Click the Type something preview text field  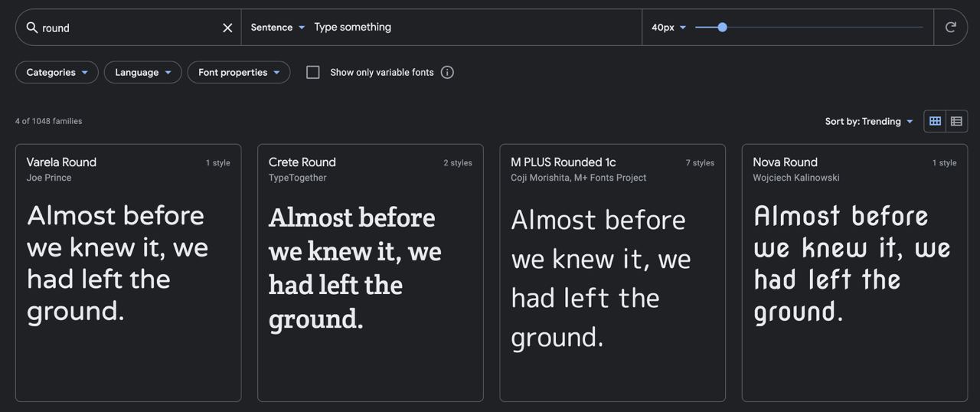coord(475,28)
